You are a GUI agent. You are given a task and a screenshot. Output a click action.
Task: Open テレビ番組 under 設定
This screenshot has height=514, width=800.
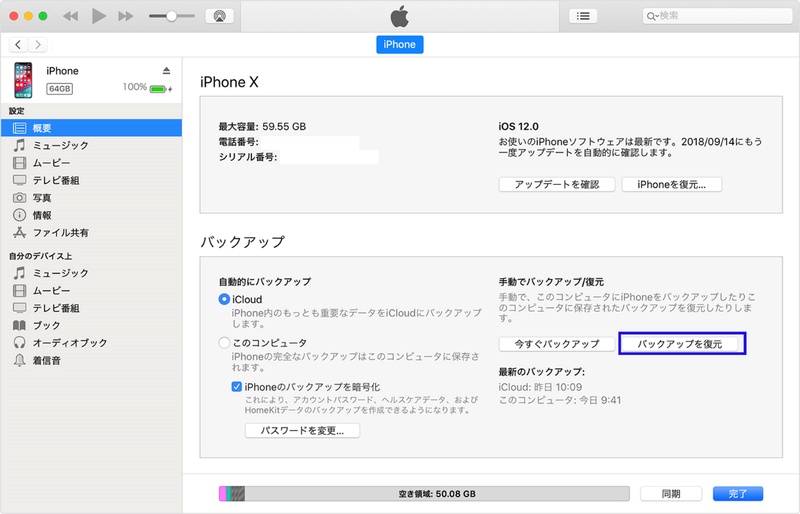(x=91, y=180)
